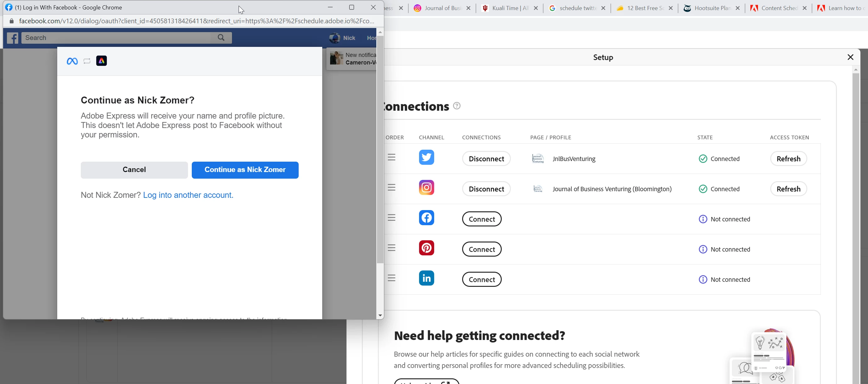Connect the Pinterest channel
Screen dimensions: 868x384
tap(482, 249)
